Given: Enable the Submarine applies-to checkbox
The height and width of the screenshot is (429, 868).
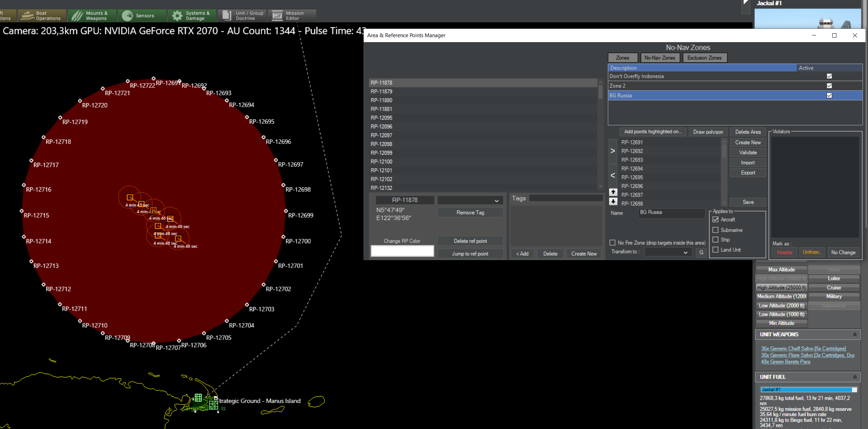Looking at the screenshot, I should (715, 230).
